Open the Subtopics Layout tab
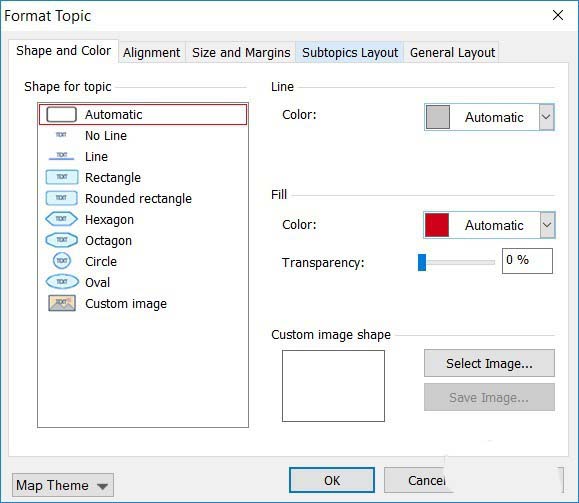579x503 pixels. point(350,52)
